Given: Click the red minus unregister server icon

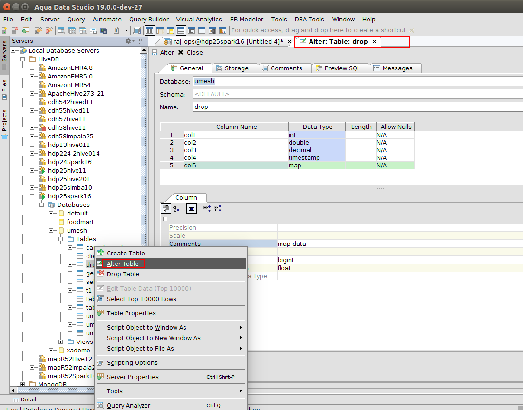Looking at the screenshot, I should tap(15, 30).
